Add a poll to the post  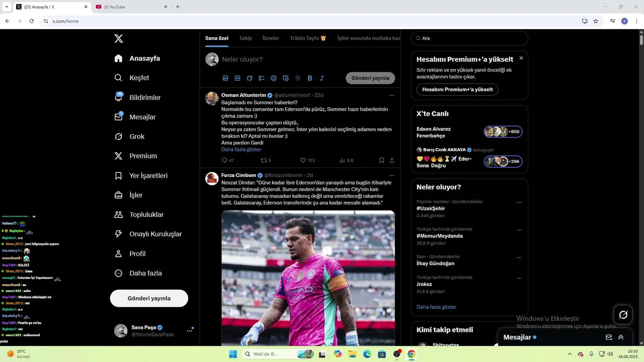pos(262,78)
